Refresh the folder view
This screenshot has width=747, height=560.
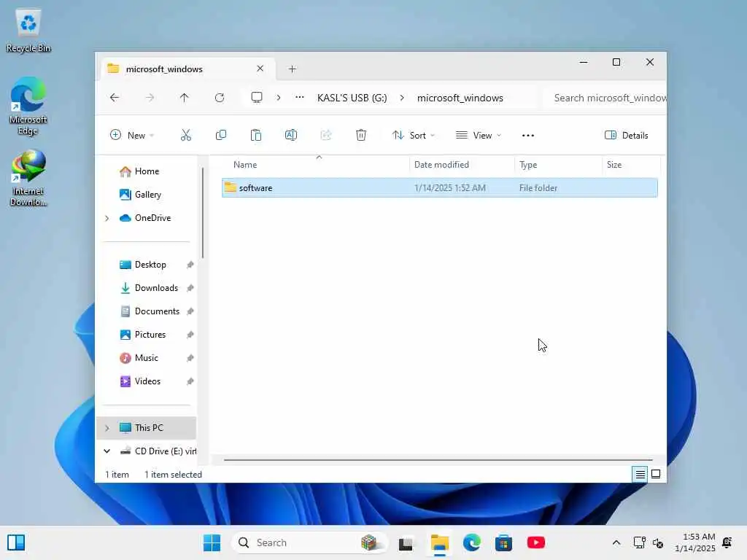click(220, 98)
